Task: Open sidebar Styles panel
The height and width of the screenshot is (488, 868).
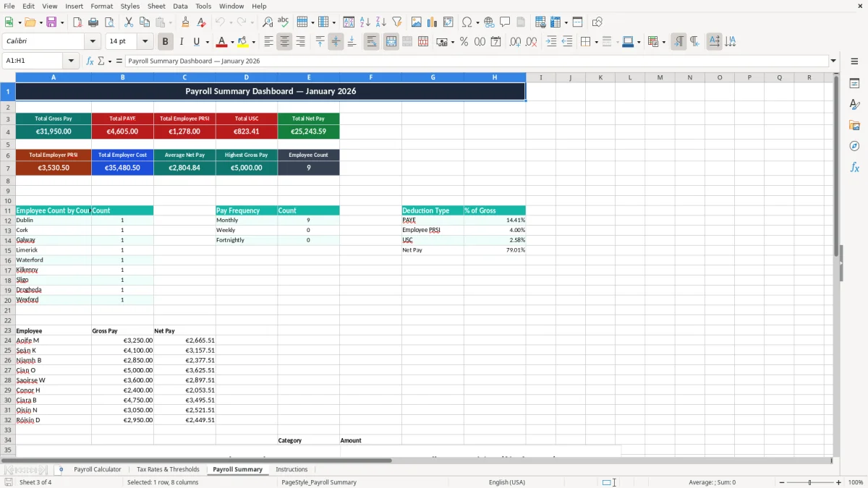Action: point(854,105)
